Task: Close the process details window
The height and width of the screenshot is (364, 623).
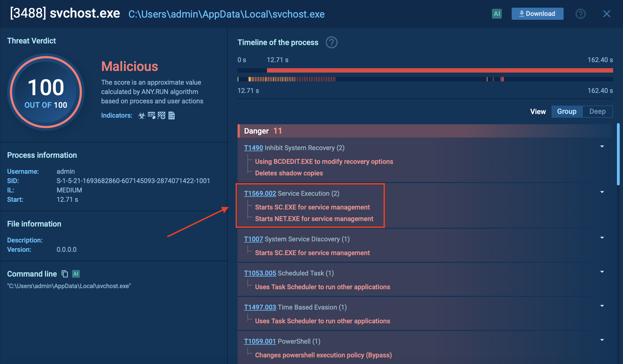Action: pyautogui.click(x=607, y=14)
